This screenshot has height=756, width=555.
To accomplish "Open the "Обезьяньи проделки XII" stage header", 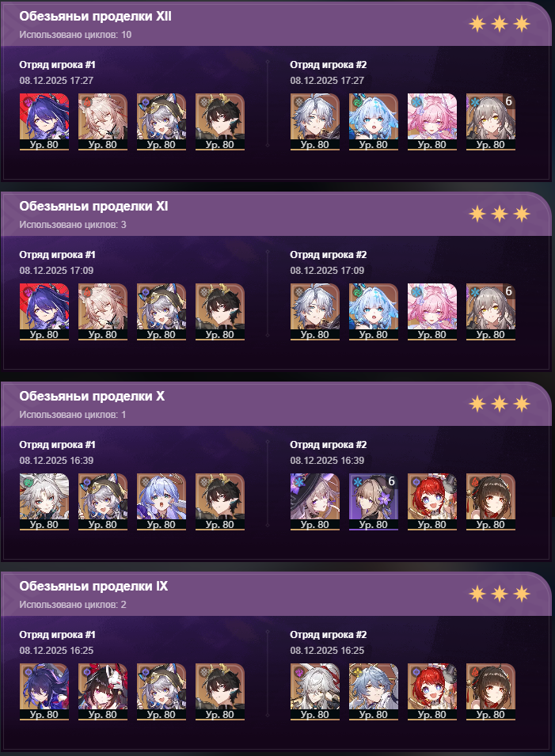I will (96, 17).
